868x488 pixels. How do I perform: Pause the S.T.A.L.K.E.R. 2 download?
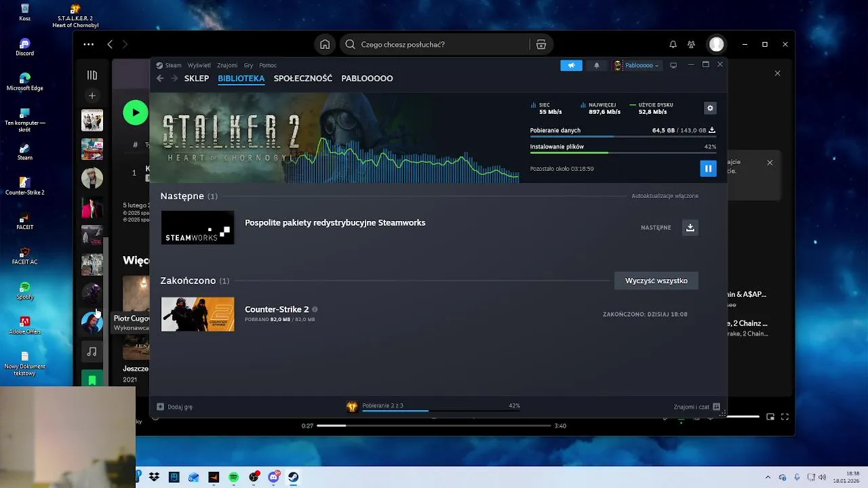708,168
